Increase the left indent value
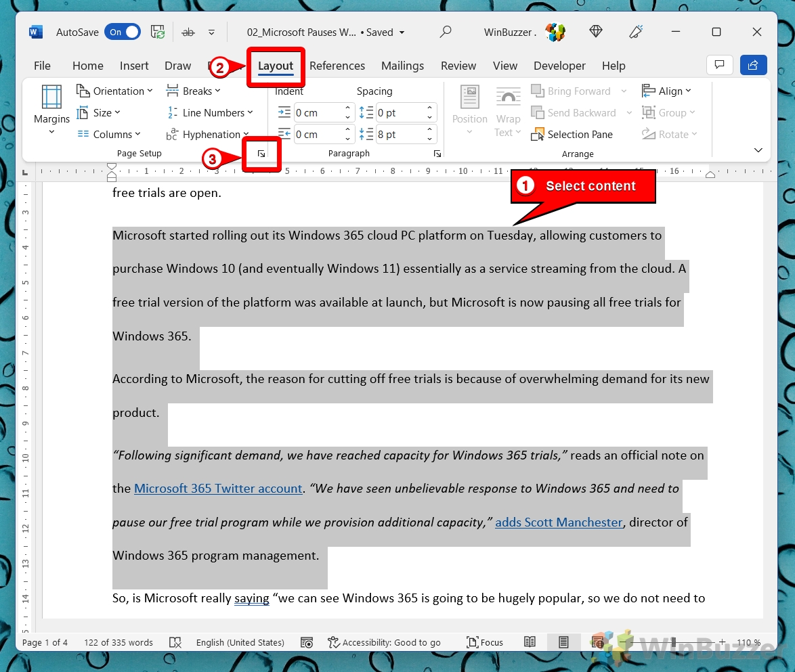This screenshot has height=672, width=795. 348,108
